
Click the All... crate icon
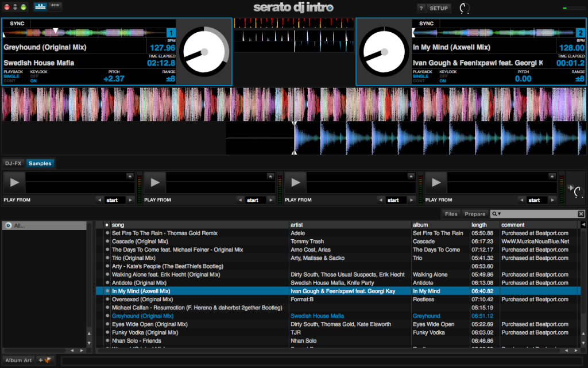pos(9,225)
